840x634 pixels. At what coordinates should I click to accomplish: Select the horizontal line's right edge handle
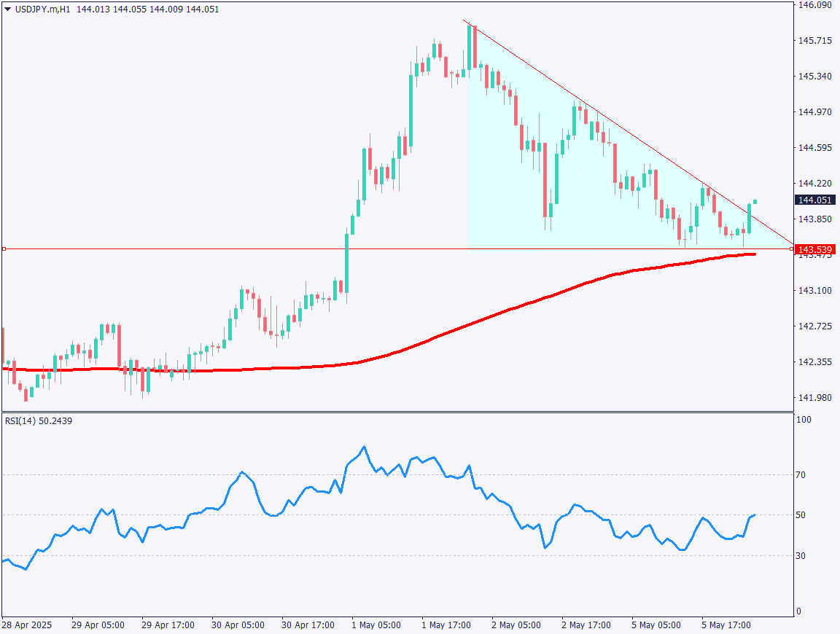792,249
